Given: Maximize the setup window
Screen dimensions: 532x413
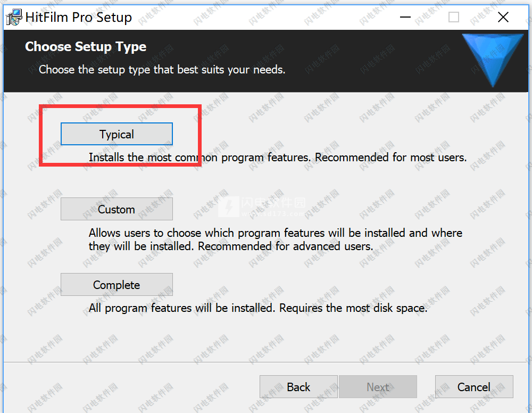Looking at the screenshot, I should click(454, 17).
